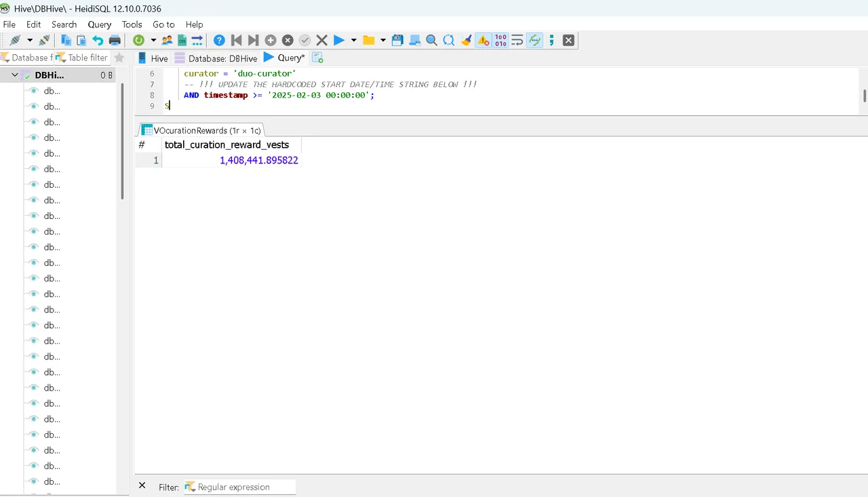
Task: Click the Regular expression filter field
Action: click(240, 487)
